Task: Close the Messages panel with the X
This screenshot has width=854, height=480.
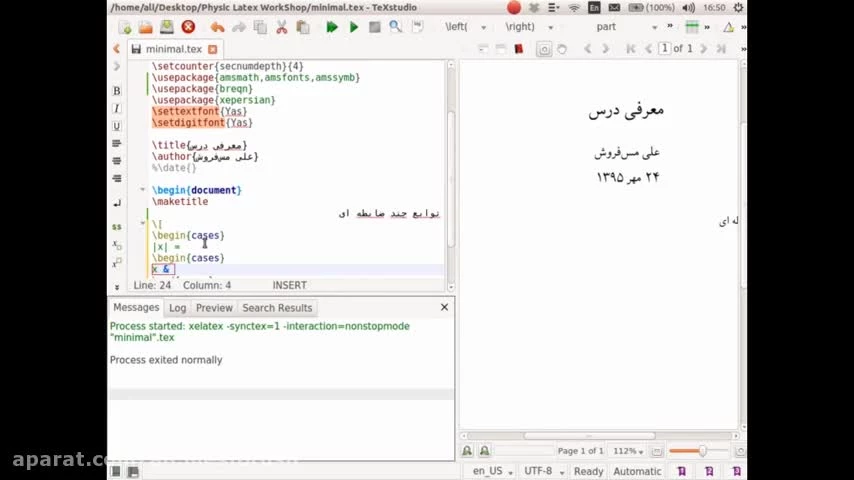Action: [x=444, y=307]
